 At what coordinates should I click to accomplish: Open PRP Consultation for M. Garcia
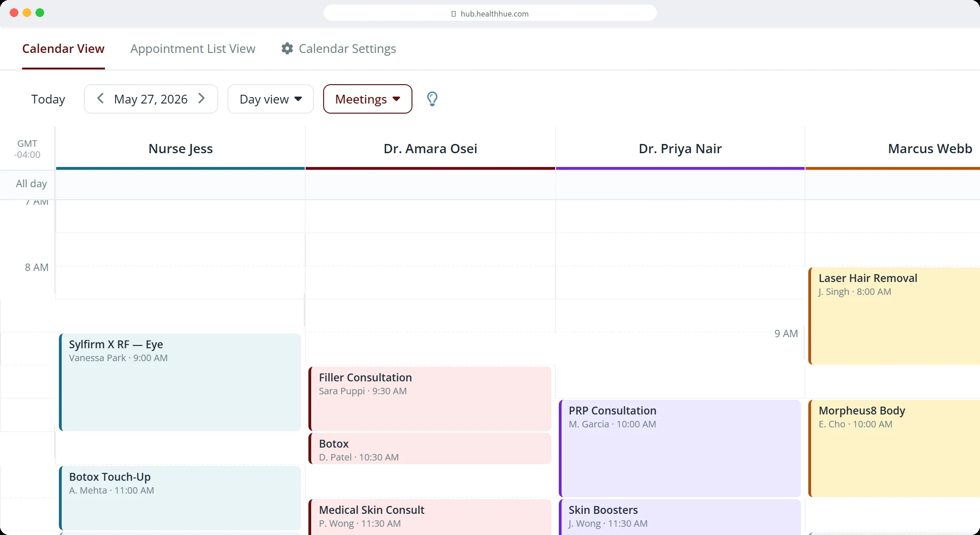coord(680,449)
